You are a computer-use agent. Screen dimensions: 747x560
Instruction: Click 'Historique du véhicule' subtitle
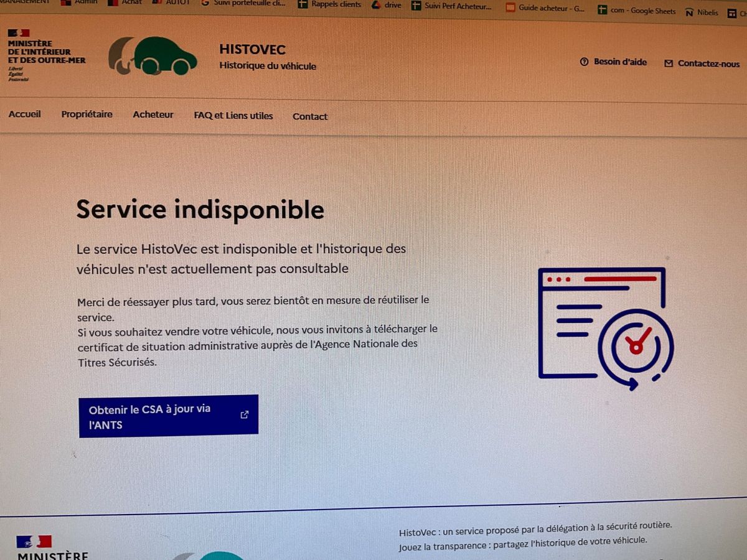(x=268, y=66)
